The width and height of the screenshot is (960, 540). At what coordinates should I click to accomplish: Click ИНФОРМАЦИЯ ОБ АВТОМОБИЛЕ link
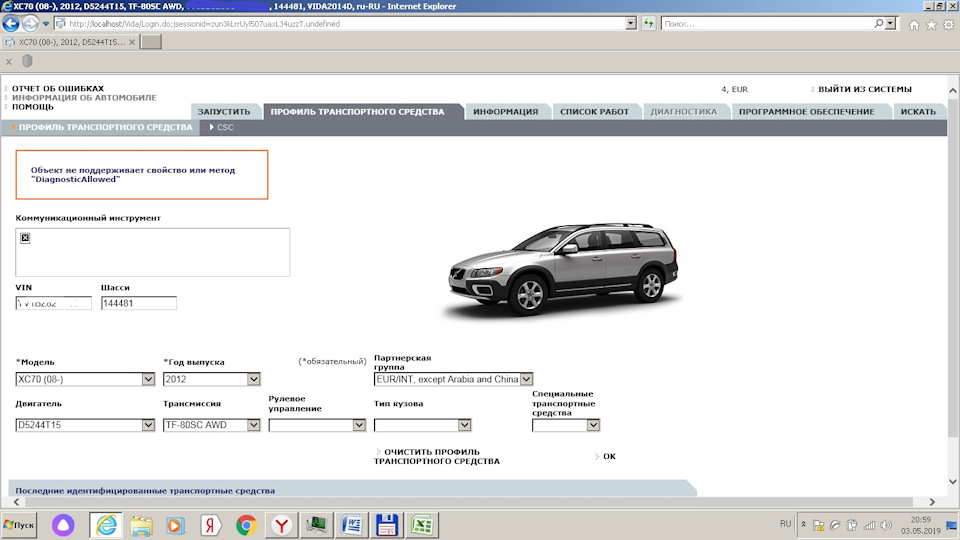(84, 97)
